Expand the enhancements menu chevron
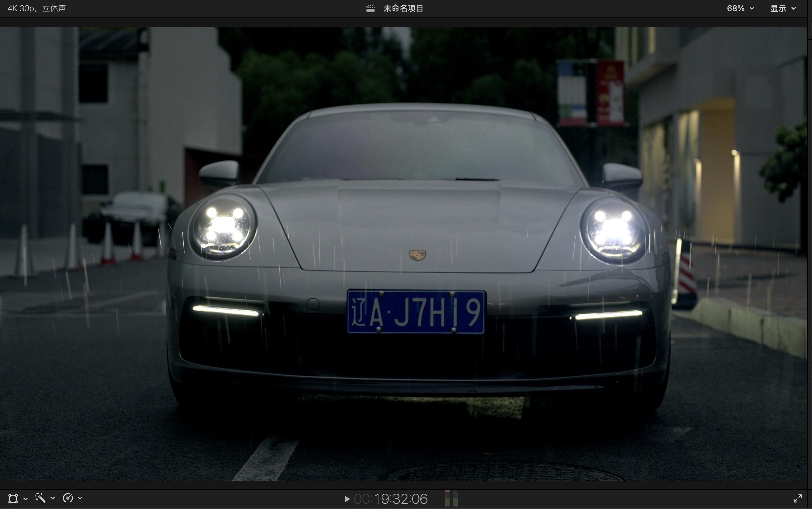Image resolution: width=812 pixels, height=509 pixels. pyautogui.click(x=53, y=498)
